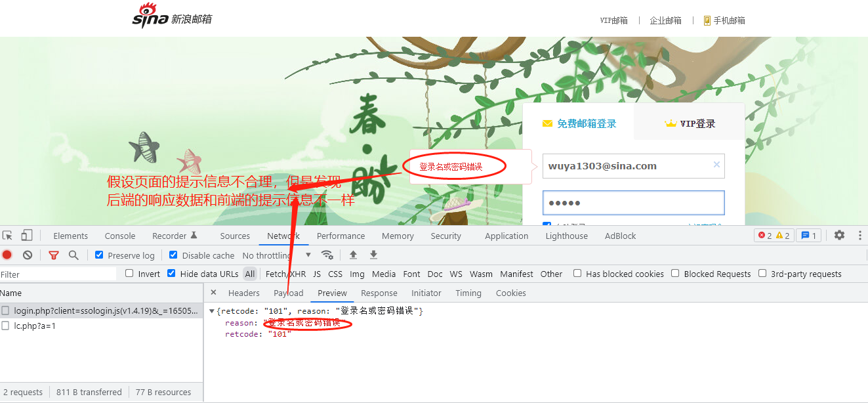868x403 pixels.
Task: Focus the network Filter text box
Action: [58, 274]
